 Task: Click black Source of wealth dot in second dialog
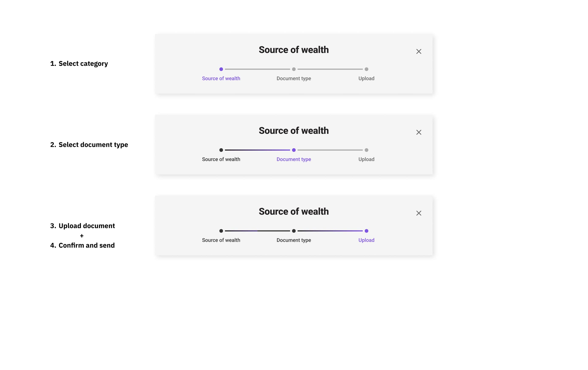[x=221, y=150]
